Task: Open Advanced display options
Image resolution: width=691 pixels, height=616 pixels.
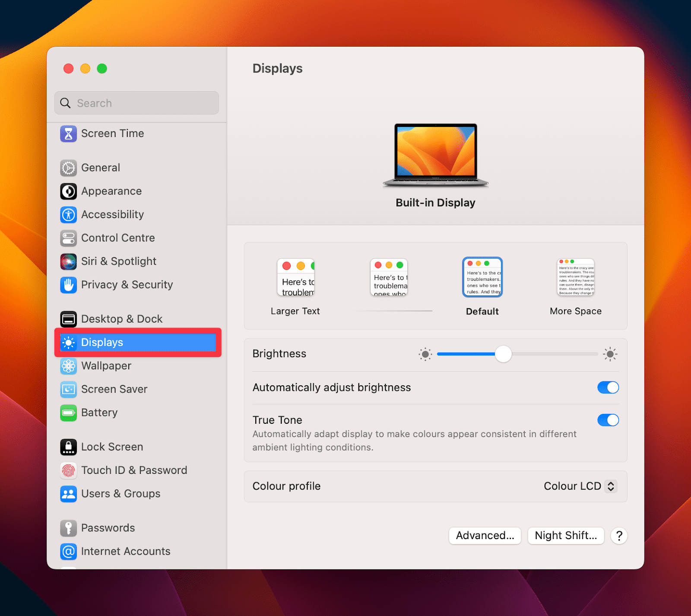Action: [x=485, y=536]
